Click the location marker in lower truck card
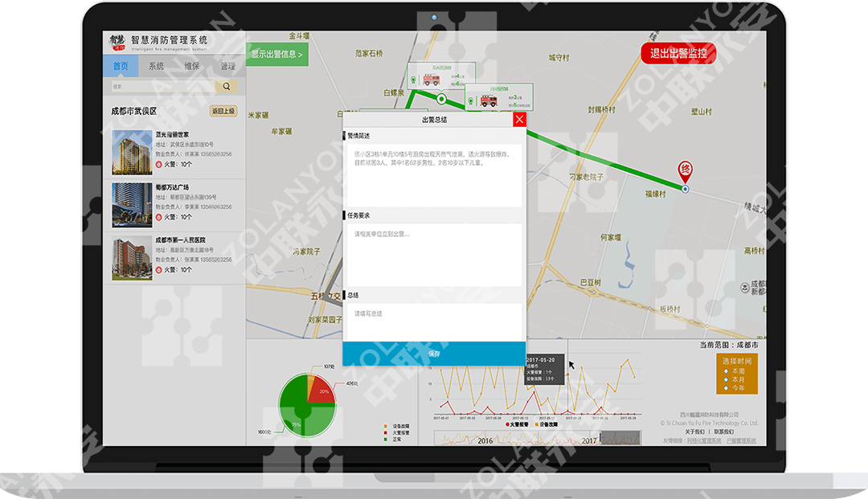The width and height of the screenshot is (868, 499). point(470,101)
